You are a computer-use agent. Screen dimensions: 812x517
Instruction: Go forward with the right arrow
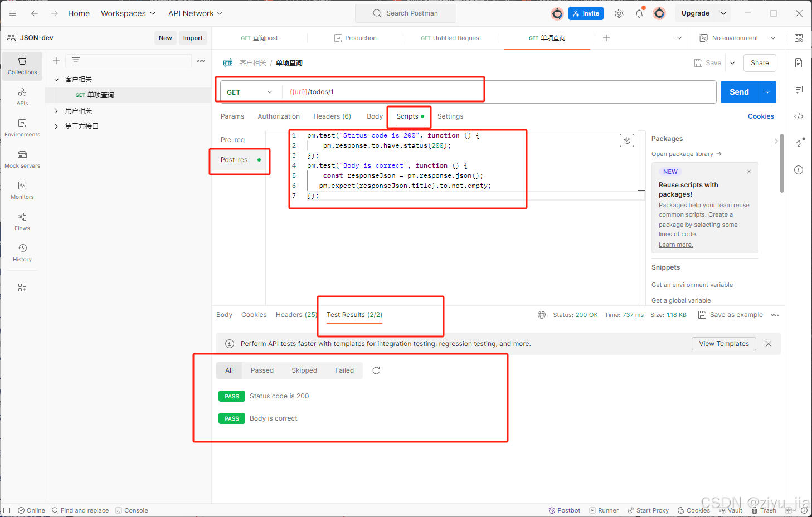click(x=55, y=13)
